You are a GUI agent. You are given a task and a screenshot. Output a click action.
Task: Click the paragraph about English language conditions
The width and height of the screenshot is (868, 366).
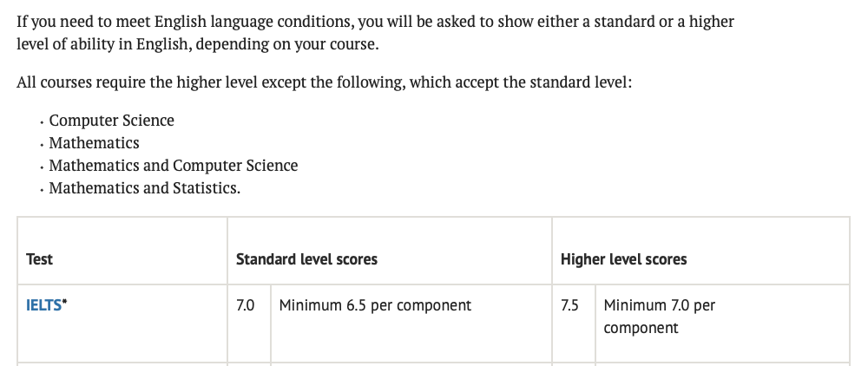pos(375,33)
